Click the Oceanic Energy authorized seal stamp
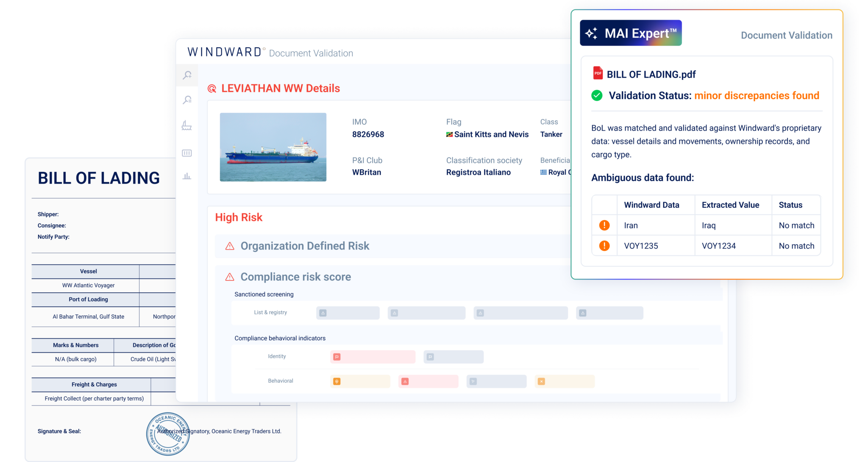This screenshot has height=462, width=868. [168, 434]
